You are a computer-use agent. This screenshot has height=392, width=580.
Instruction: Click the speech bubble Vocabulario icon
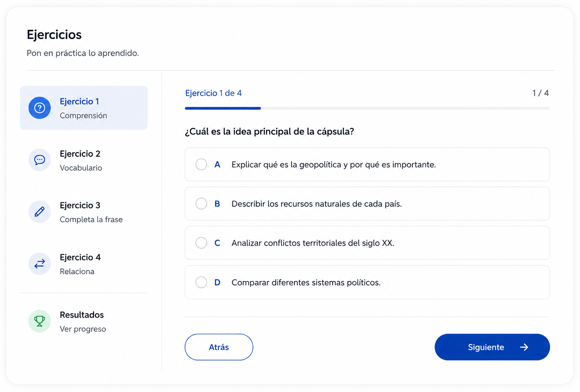40,160
